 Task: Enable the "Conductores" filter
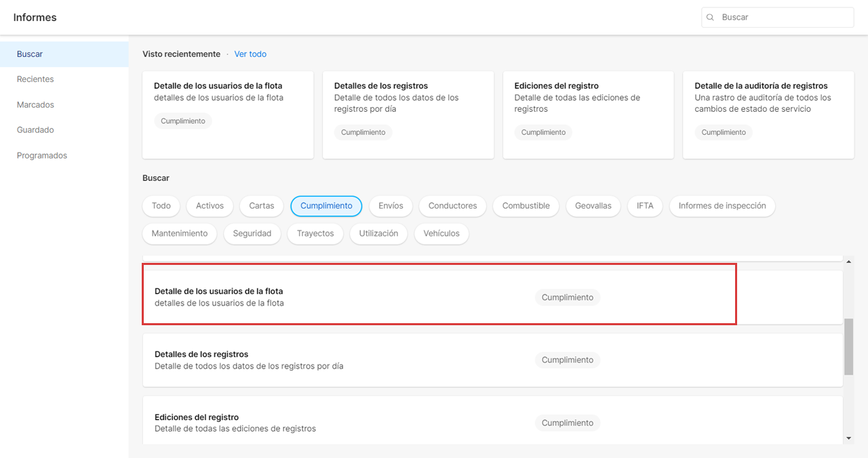pyautogui.click(x=452, y=206)
